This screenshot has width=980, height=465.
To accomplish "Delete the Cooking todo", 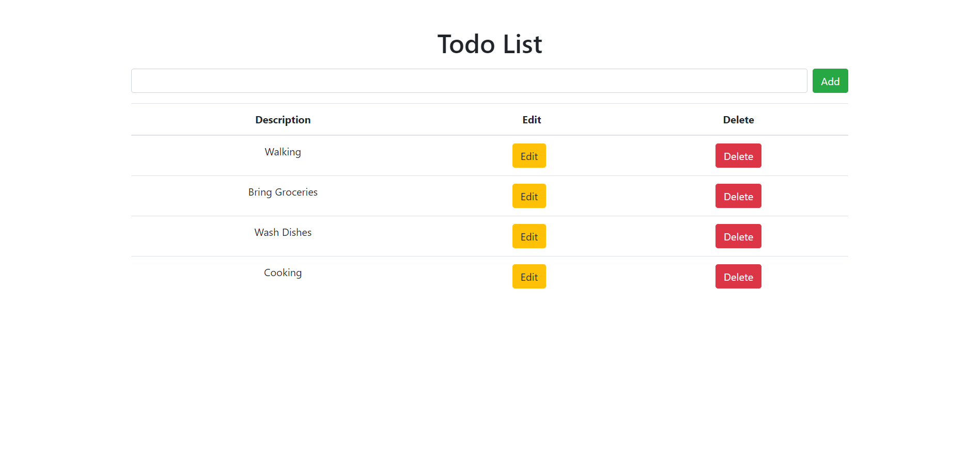I will pos(738,277).
